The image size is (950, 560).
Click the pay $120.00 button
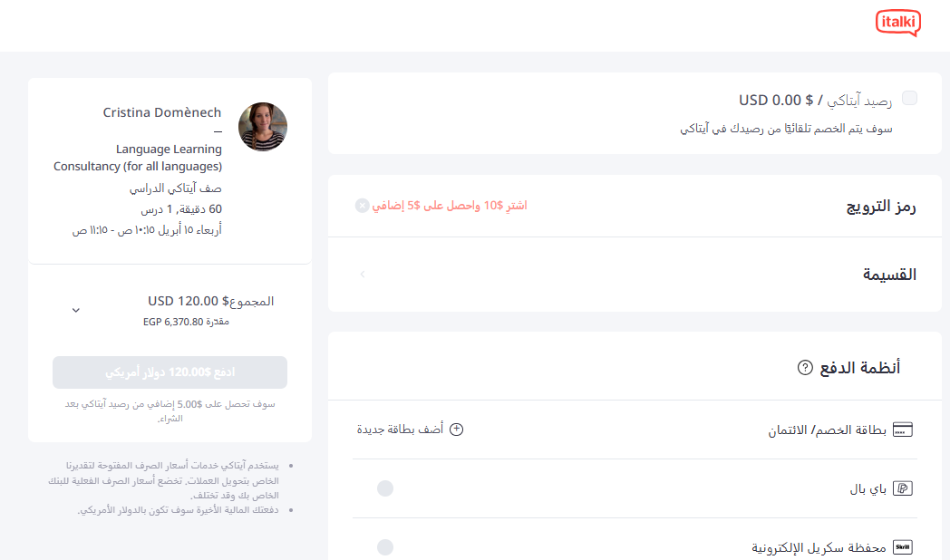170,372
